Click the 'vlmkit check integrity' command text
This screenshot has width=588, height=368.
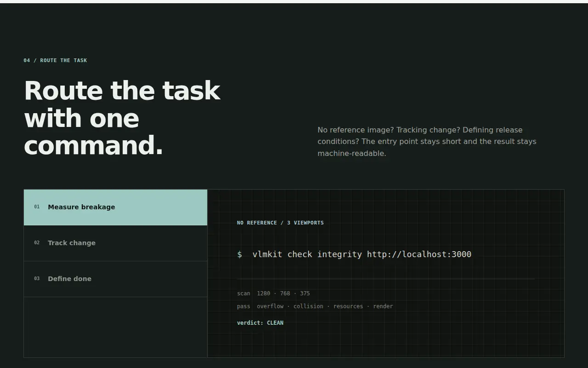307,254
